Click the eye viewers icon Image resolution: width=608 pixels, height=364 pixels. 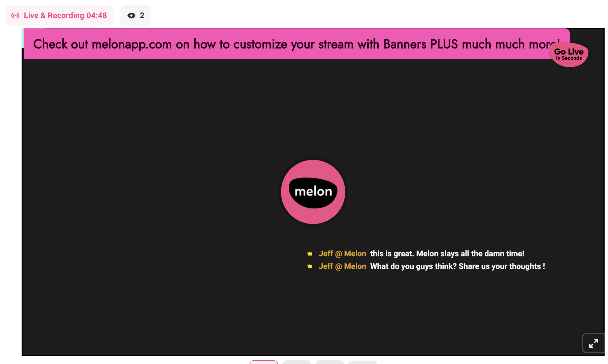[131, 16]
